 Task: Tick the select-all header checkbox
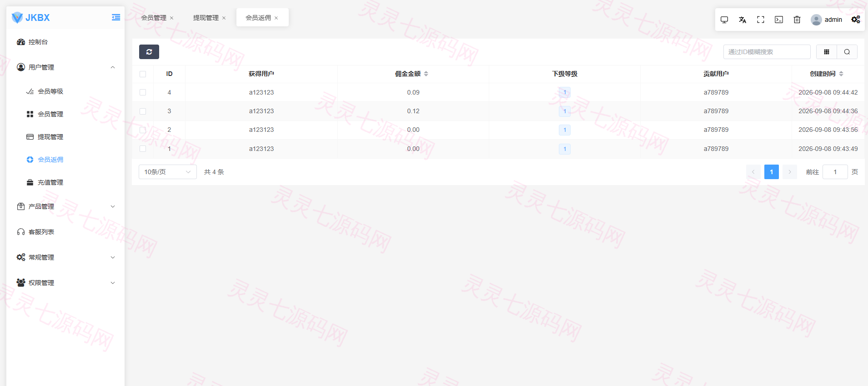click(x=143, y=74)
